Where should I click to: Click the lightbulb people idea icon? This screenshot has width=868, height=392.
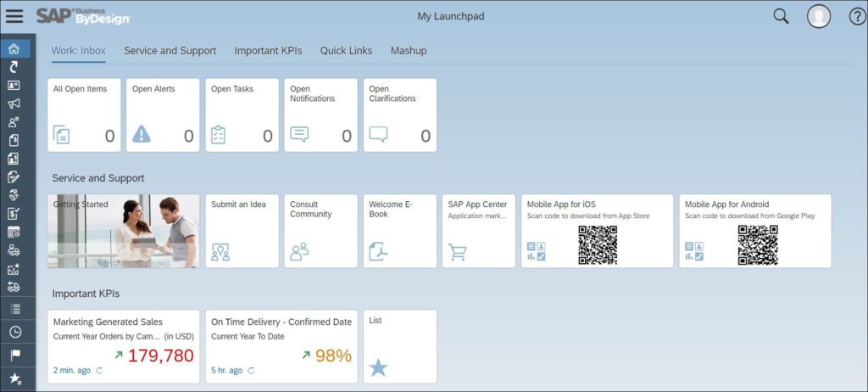pos(220,252)
